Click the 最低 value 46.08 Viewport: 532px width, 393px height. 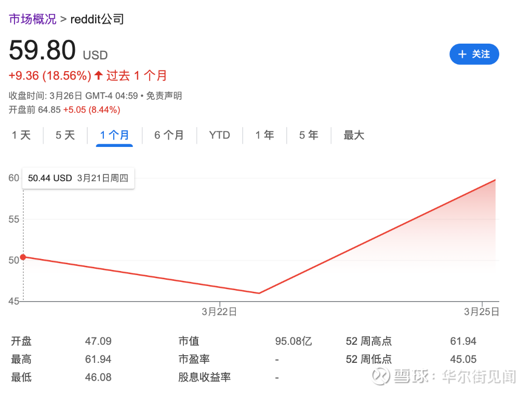point(98,377)
